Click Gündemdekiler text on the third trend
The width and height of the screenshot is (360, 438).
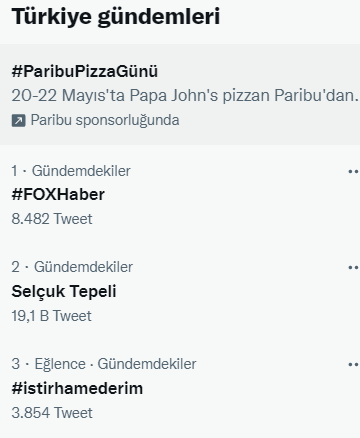click(x=147, y=364)
